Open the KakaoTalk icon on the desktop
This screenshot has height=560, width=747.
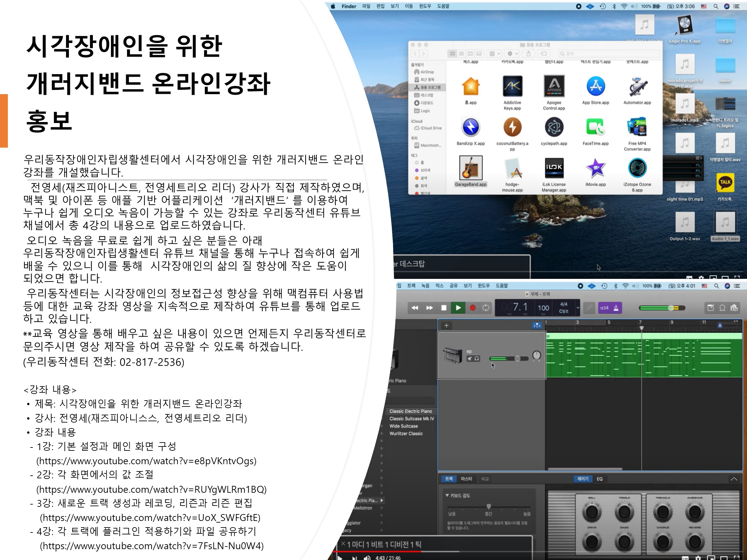725,182
